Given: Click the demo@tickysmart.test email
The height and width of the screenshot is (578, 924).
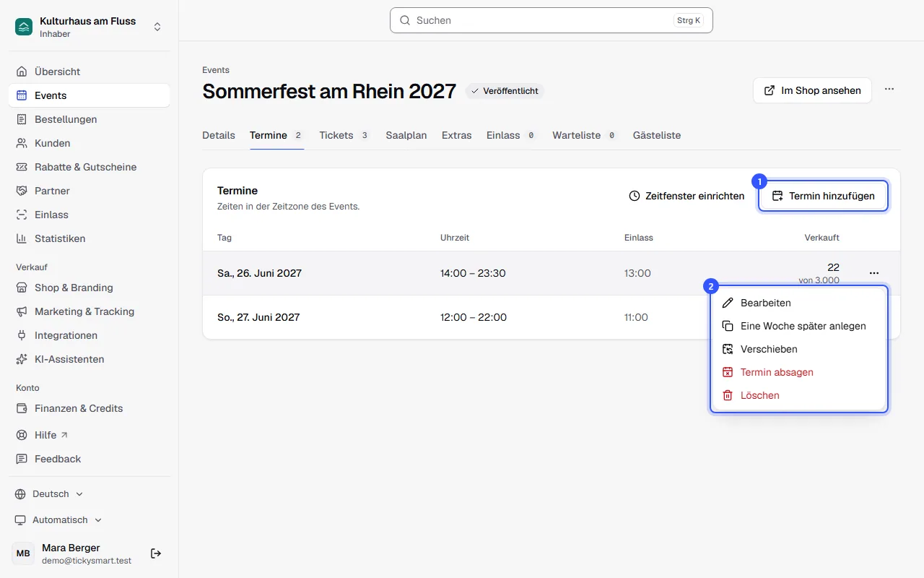Looking at the screenshot, I should tap(87, 560).
